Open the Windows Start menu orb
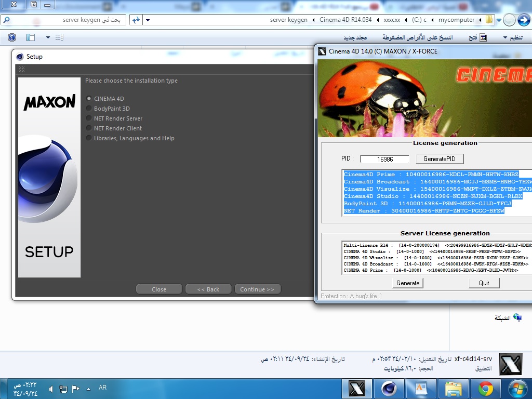532x399 pixels. (518, 389)
